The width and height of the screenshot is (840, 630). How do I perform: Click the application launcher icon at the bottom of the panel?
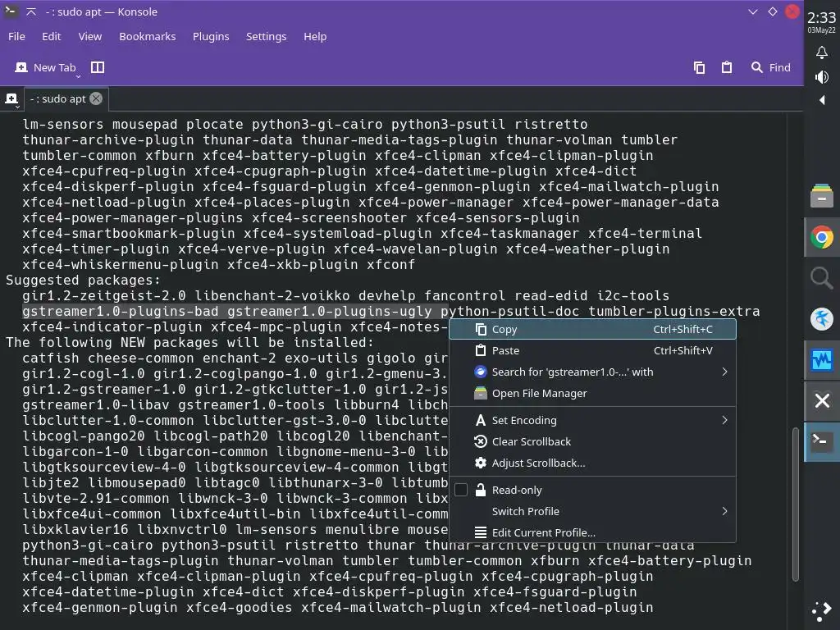822,611
